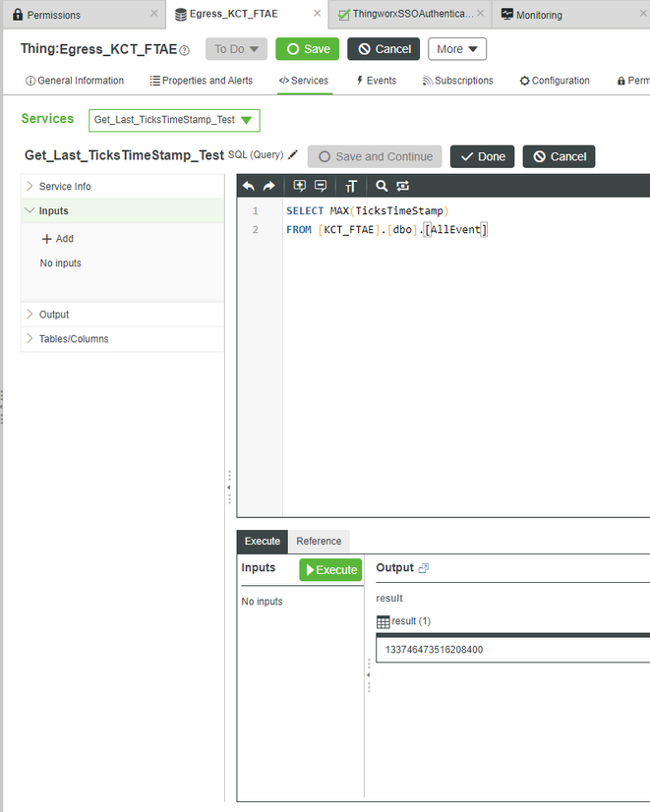Click the execute inputs panel splitter handle
Screen dimensions: 650x812
pos(368,675)
